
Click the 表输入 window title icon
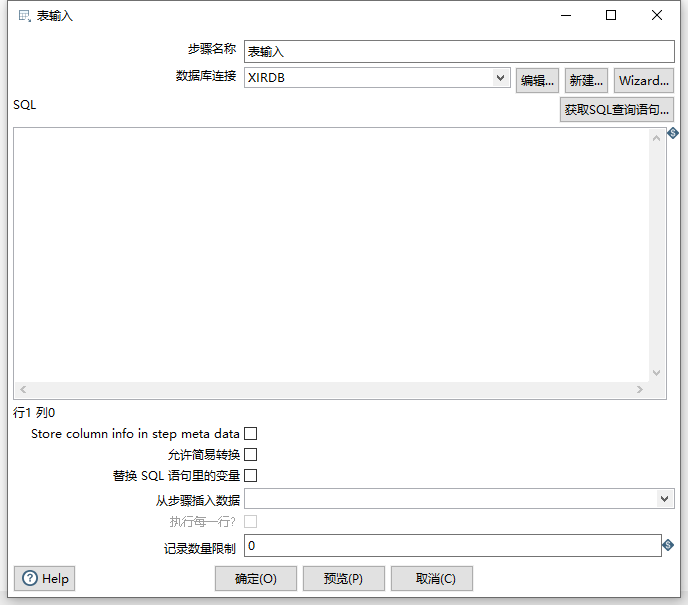pos(25,16)
